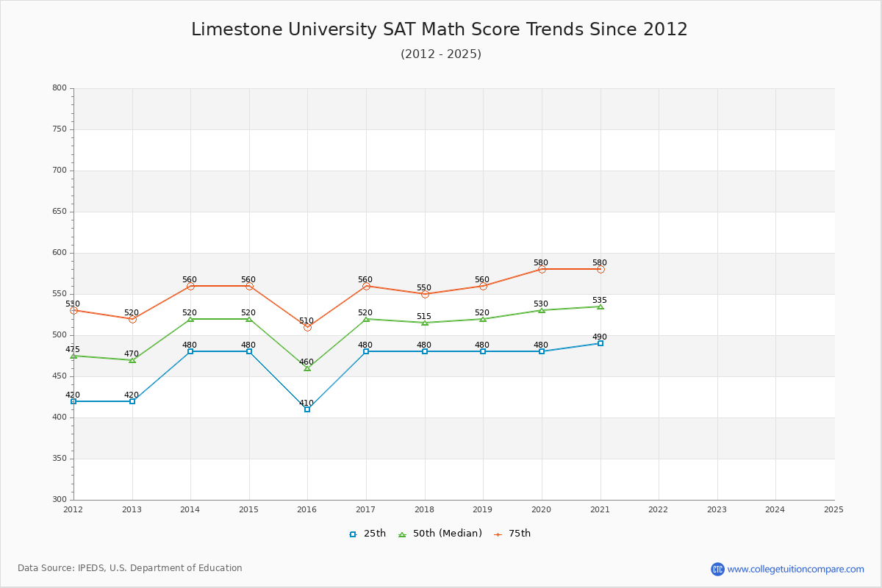Click the 2020 median point labeled 530
Image resolution: width=882 pixels, height=588 pixels.
tap(542, 310)
